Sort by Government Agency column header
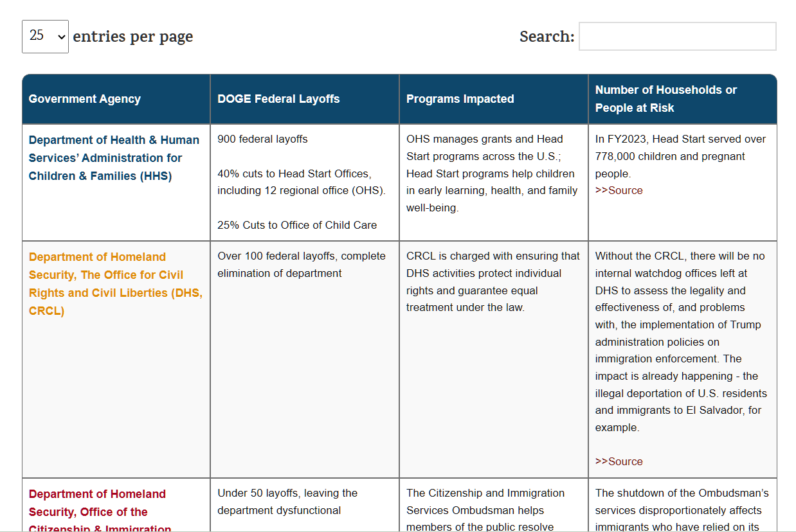796x532 pixels. 84,99
